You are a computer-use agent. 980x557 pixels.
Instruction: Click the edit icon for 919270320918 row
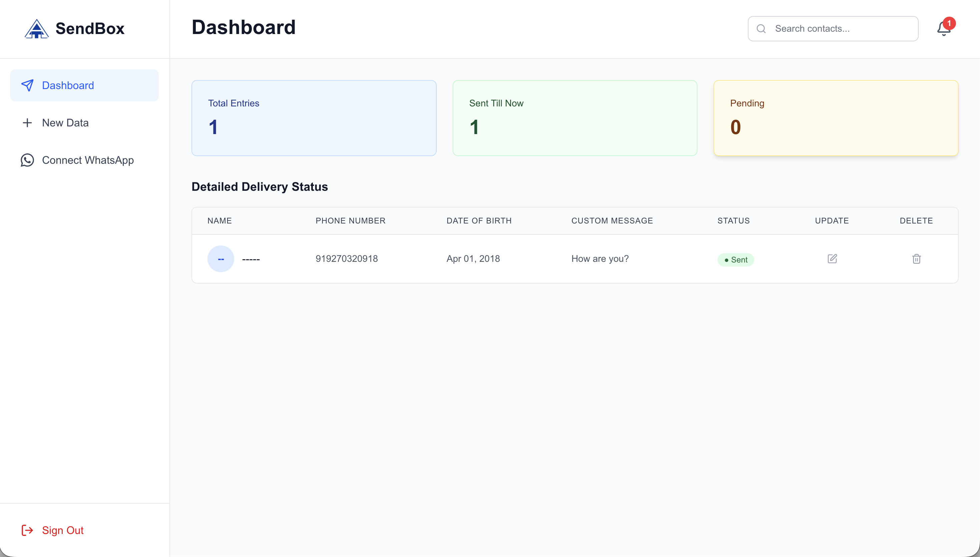coord(832,258)
